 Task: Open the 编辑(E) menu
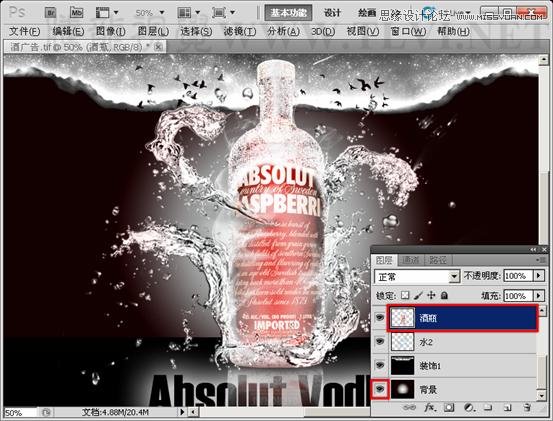pos(68,31)
